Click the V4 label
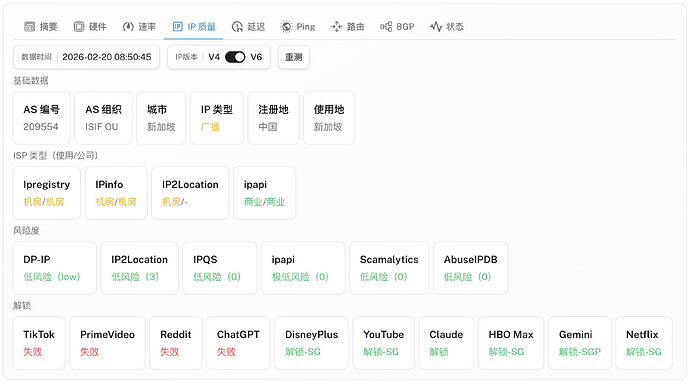The height and width of the screenshot is (382, 690). tap(214, 57)
